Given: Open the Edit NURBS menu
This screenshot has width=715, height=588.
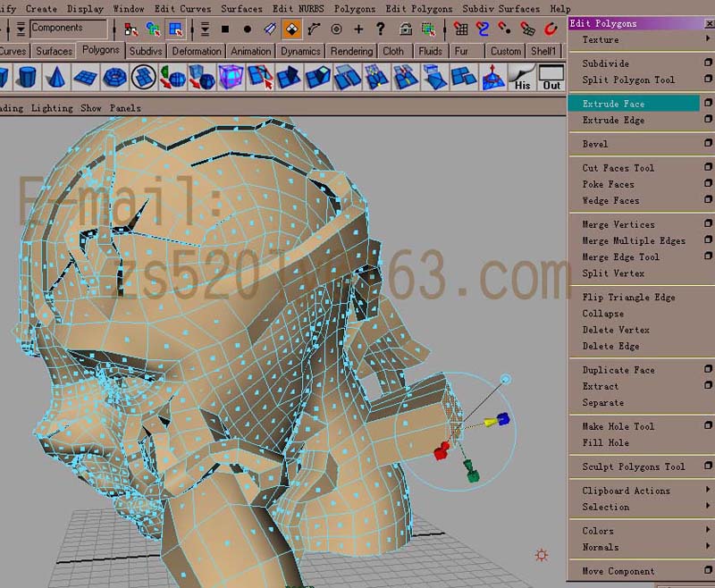Looking at the screenshot, I should 299,9.
